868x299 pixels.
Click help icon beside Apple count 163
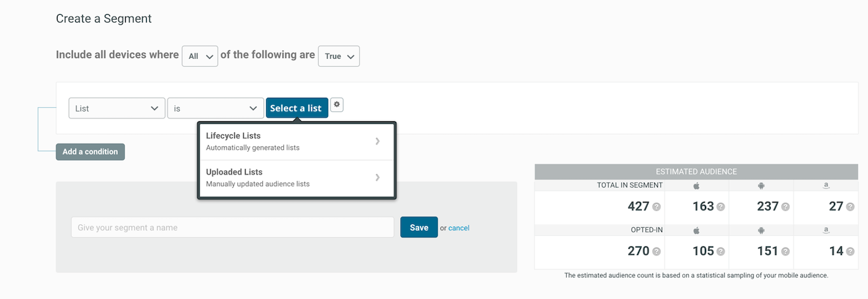coord(720,207)
